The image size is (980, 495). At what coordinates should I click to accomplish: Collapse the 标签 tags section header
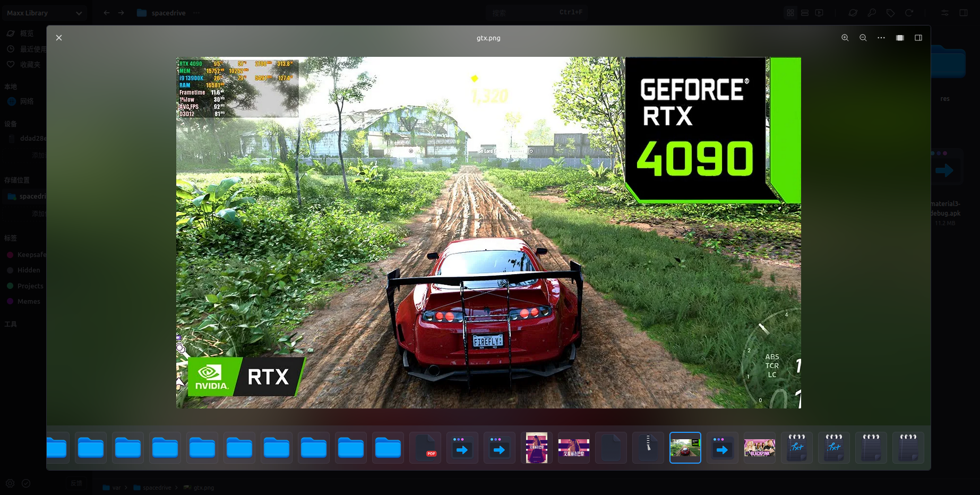tap(11, 238)
